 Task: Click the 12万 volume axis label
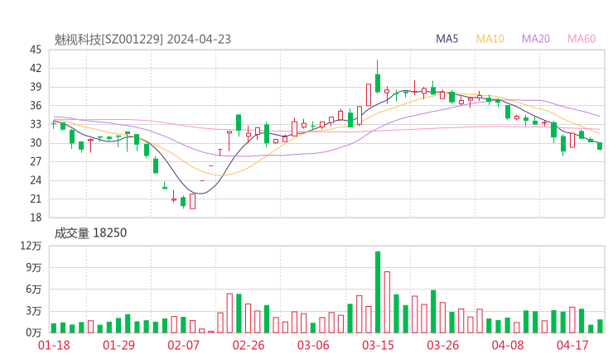tap(31, 246)
